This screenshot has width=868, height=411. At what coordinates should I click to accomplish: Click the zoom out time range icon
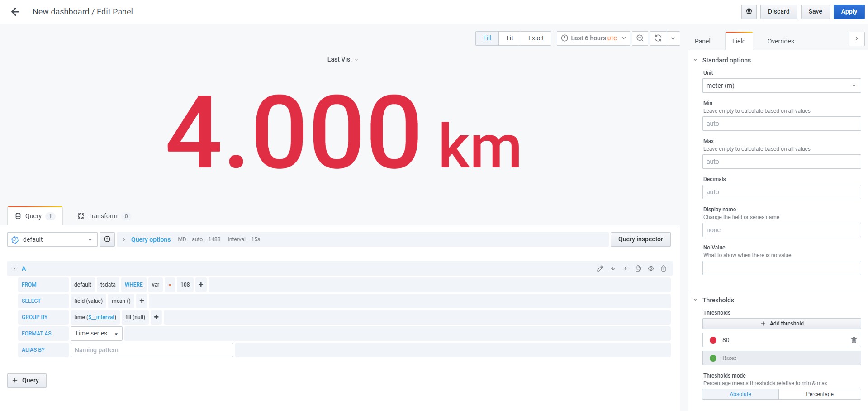tap(640, 38)
